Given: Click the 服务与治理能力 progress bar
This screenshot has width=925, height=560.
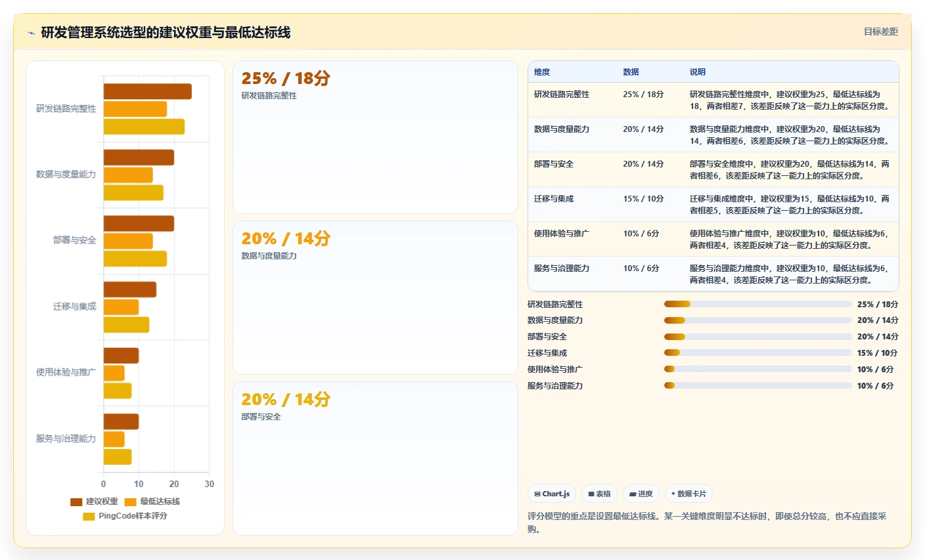Looking at the screenshot, I should [x=758, y=386].
